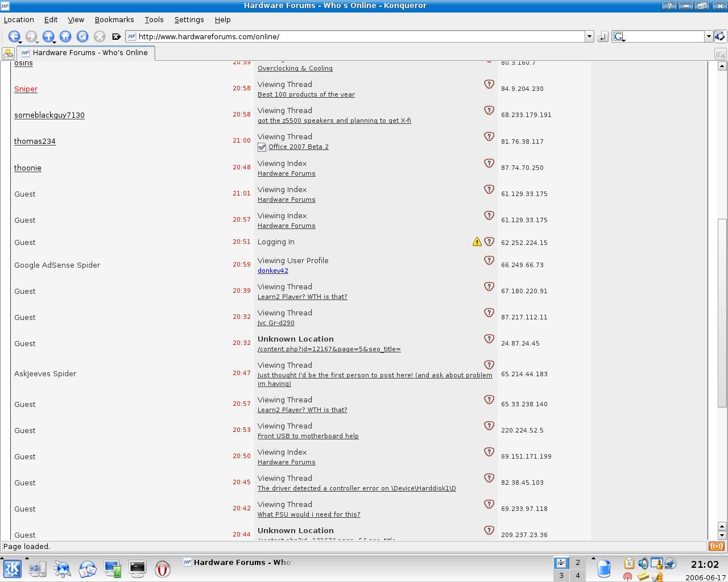The image size is (728, 582).
Task: Clear the location bar with the black arrow icon
Action: coord(117,36)
